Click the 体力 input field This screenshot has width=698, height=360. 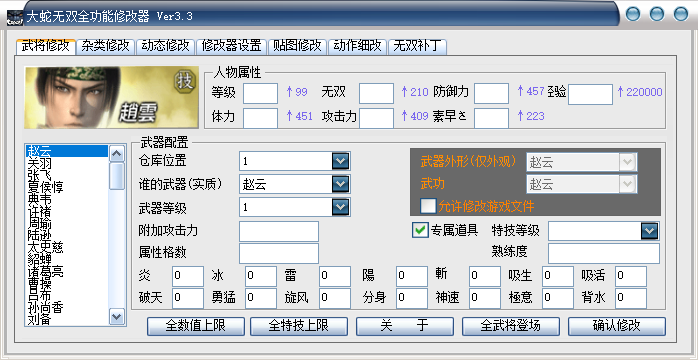pos(260,118)
